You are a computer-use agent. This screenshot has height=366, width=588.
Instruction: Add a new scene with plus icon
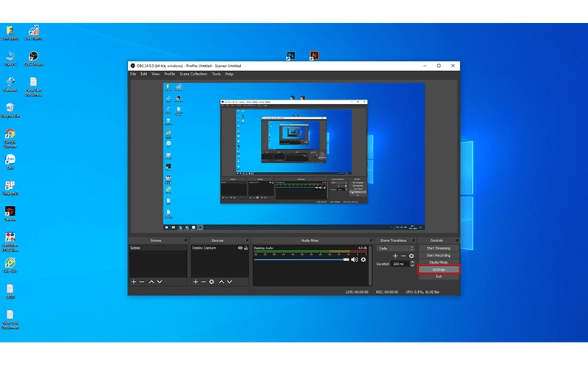click(134, 282)
